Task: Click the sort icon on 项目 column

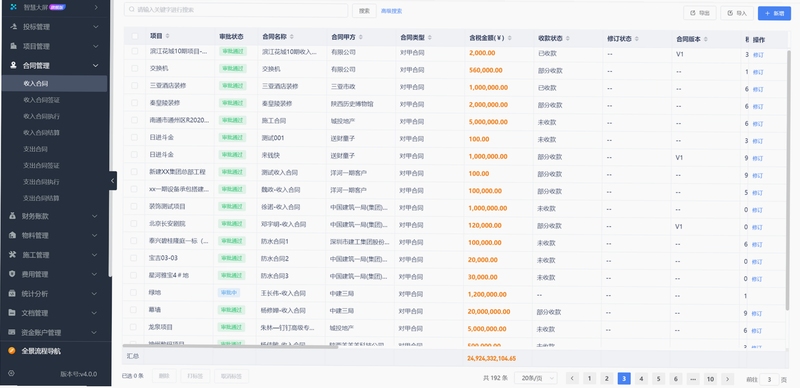Action: coord(167,37)
